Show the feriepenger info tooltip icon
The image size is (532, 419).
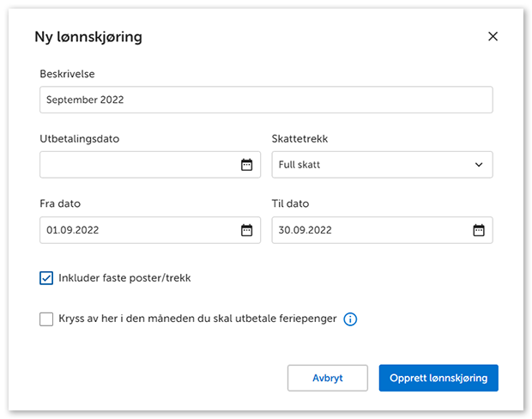350,319
